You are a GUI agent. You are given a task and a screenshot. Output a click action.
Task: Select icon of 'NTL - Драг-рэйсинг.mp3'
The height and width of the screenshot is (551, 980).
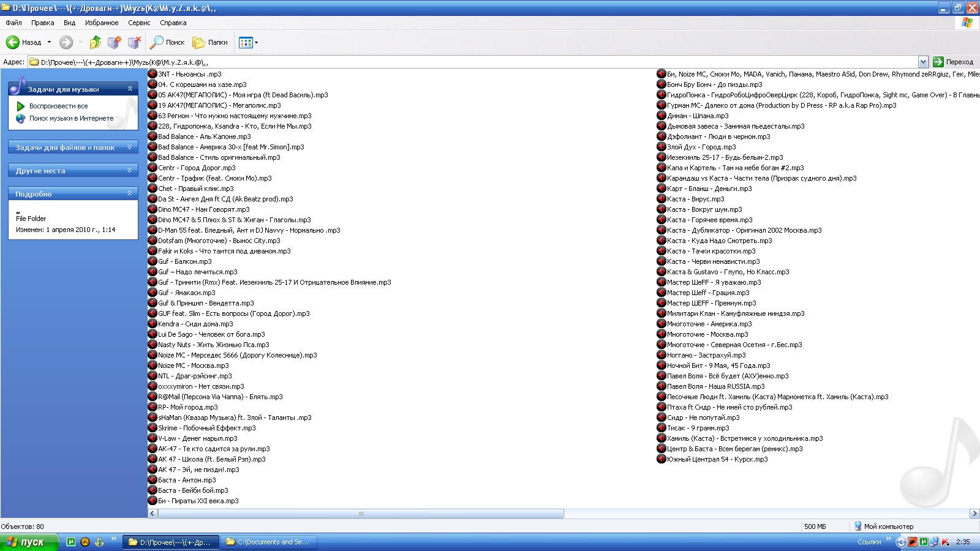click(153, 376)
